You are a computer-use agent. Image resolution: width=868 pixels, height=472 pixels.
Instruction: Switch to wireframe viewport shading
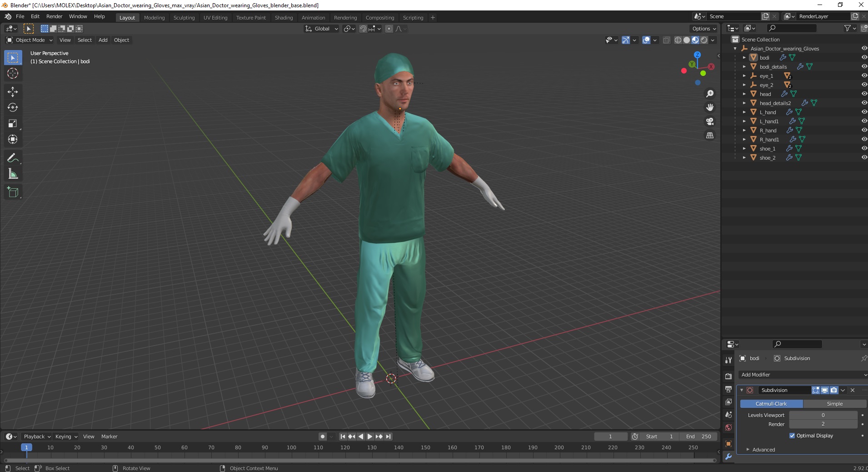click(678, 40)
